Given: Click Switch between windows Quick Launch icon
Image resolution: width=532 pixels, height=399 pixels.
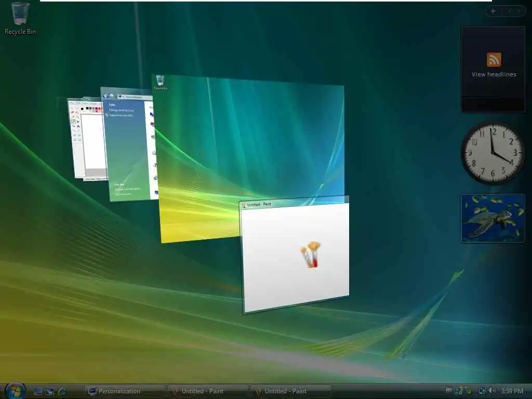Looking at the screenshot, I should (50, 391).
